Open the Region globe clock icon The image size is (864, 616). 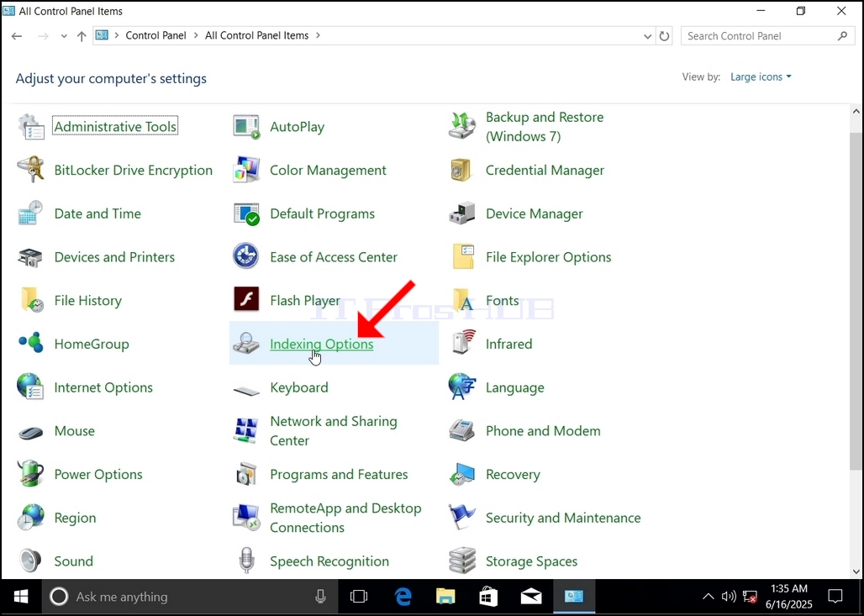click(31, 518)
